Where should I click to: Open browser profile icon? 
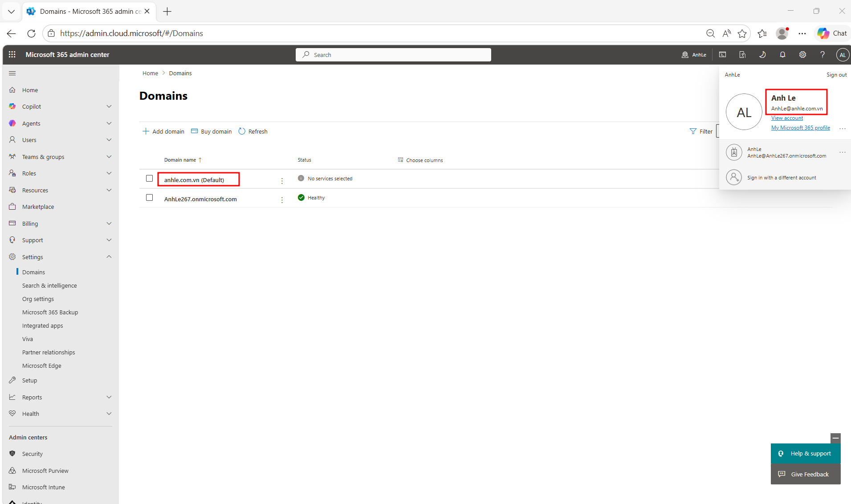[x=782, y=33]
